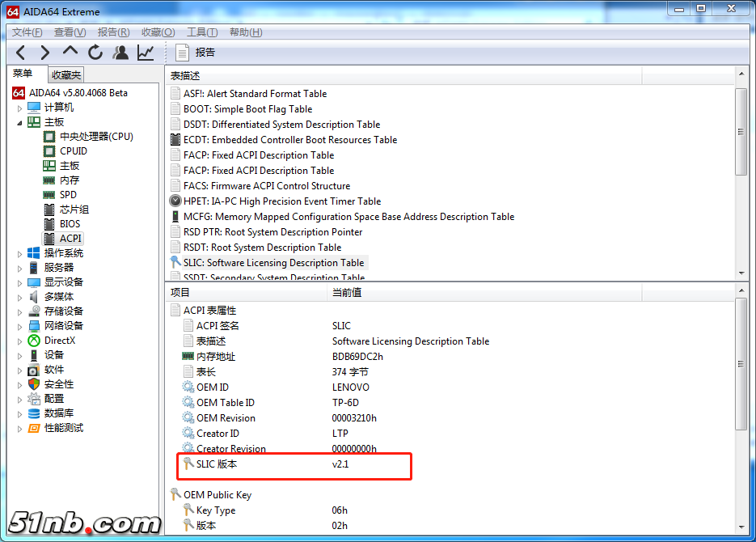Select 中央处理器(CPU) in the tree
Screen dimensions: 756x542
(96, 137)
